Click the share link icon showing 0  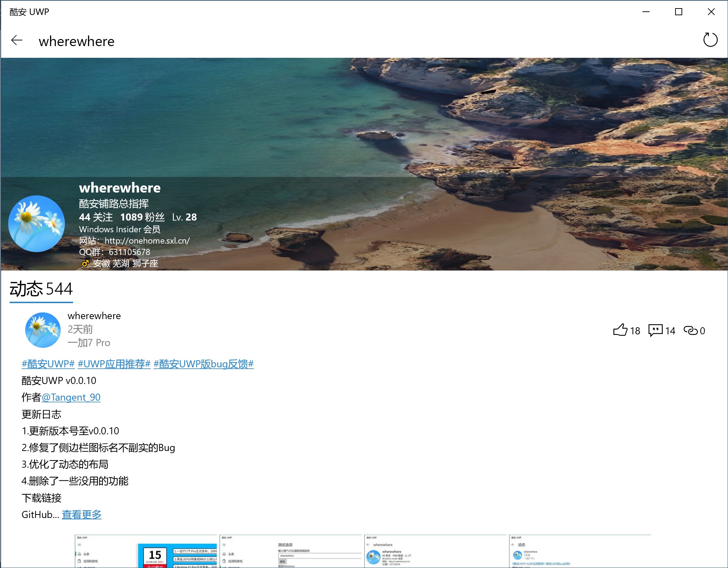click(x=690, y=330)
